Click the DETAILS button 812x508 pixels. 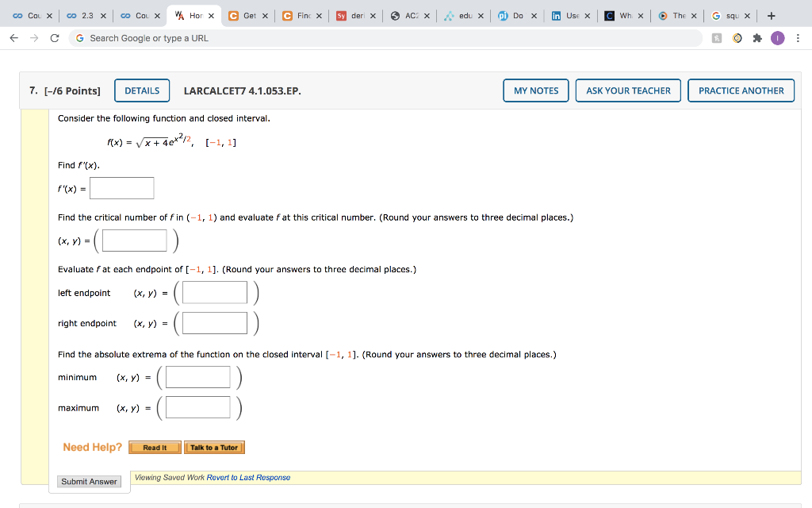[x=142, y=90]
